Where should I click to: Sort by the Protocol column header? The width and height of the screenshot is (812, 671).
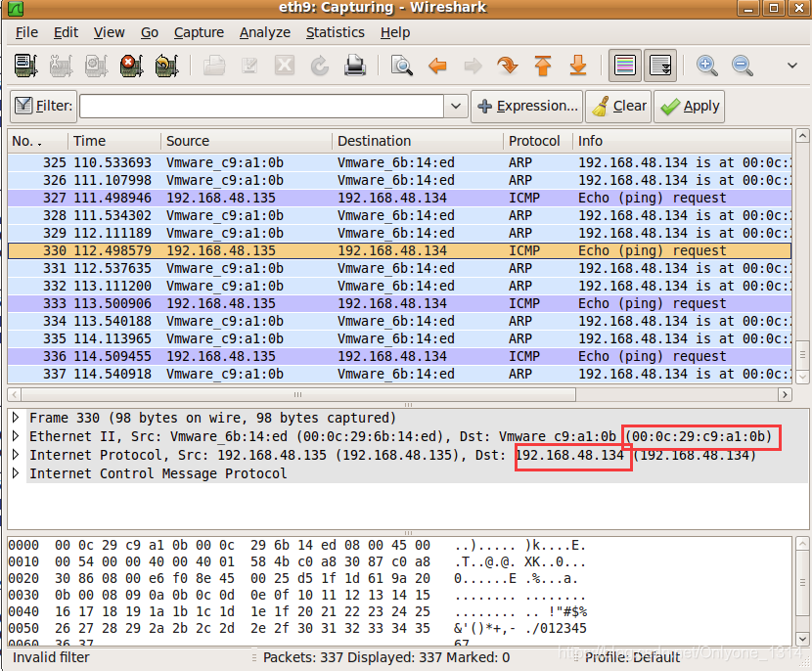pyautogui.click(x=538, y=141)
